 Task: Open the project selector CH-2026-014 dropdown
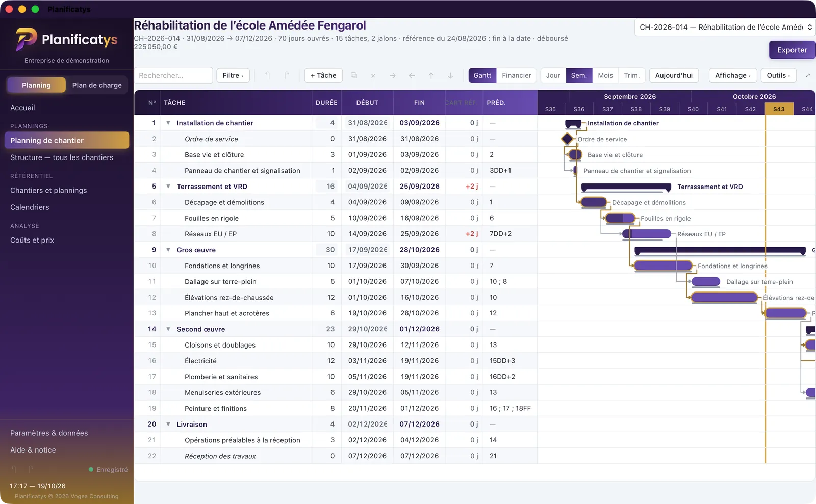[725, 28]
